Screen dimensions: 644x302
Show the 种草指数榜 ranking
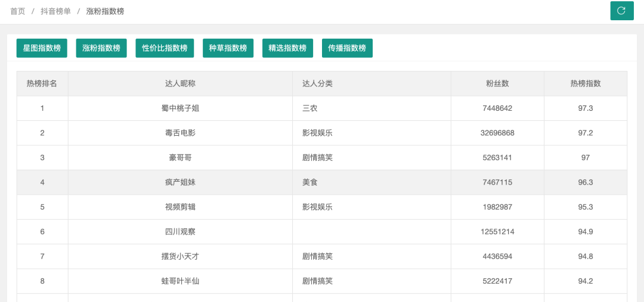pyautogui.click(x=228, y=48)
